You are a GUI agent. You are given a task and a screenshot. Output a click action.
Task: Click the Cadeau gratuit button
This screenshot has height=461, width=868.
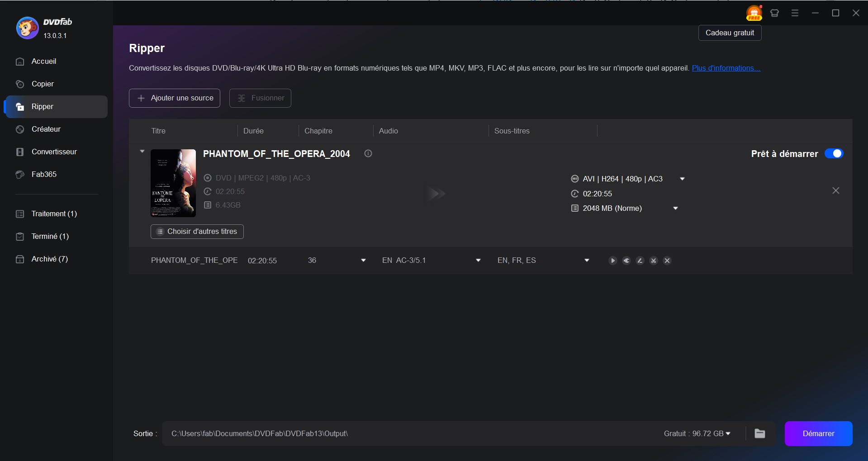(730, 33)
